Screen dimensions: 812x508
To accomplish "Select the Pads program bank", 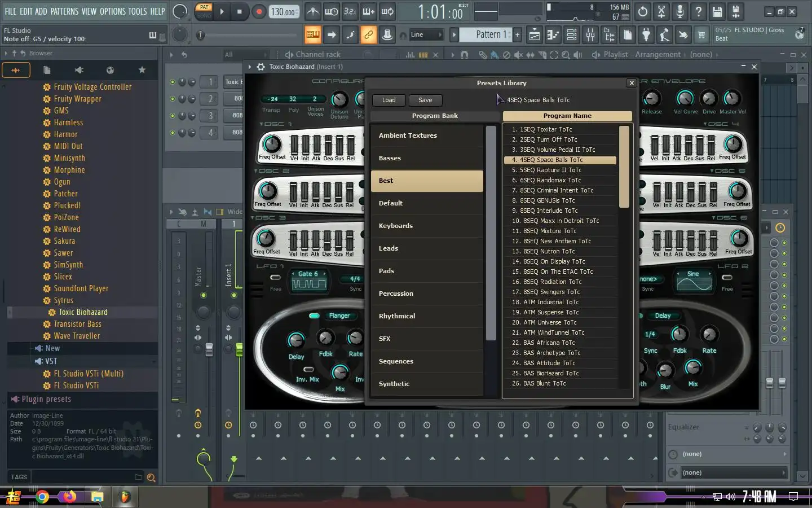I will 427,271.
